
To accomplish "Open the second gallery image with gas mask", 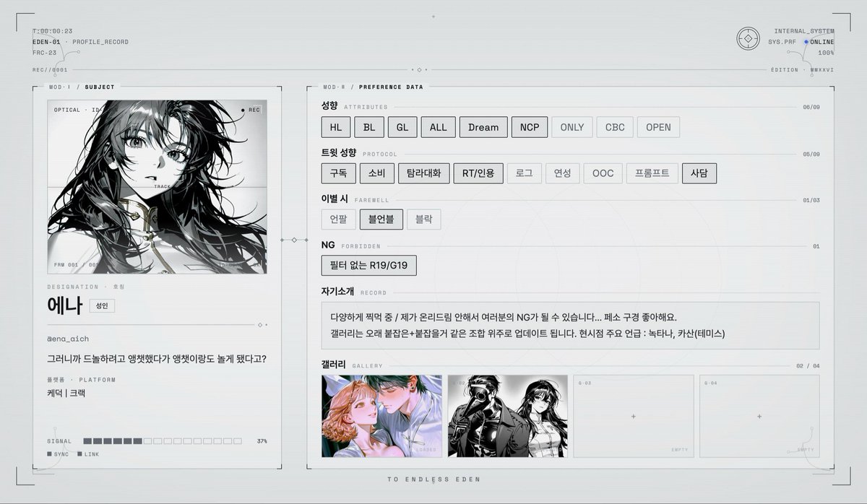I will [508, 416].
